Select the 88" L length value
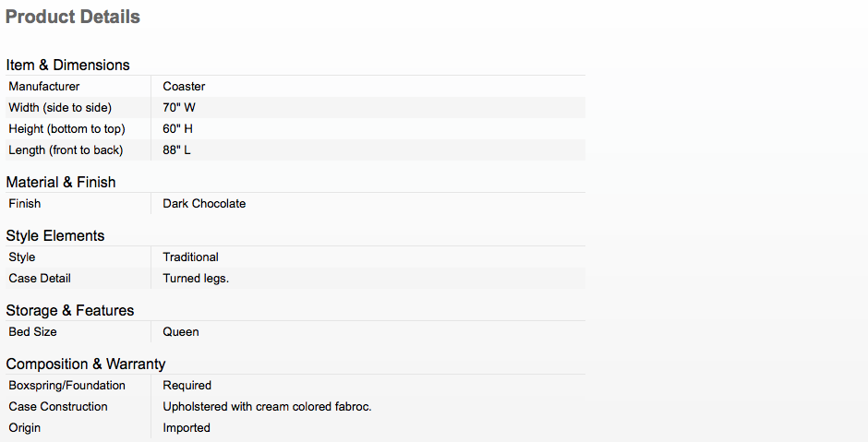Viewport: 868px width, 442px height. pos(176,149)
